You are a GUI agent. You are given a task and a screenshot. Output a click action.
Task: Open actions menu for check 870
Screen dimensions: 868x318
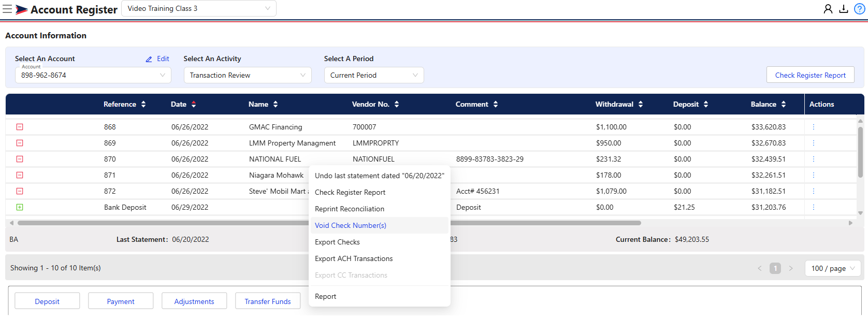pyautogui.click(x=814, y=159)
